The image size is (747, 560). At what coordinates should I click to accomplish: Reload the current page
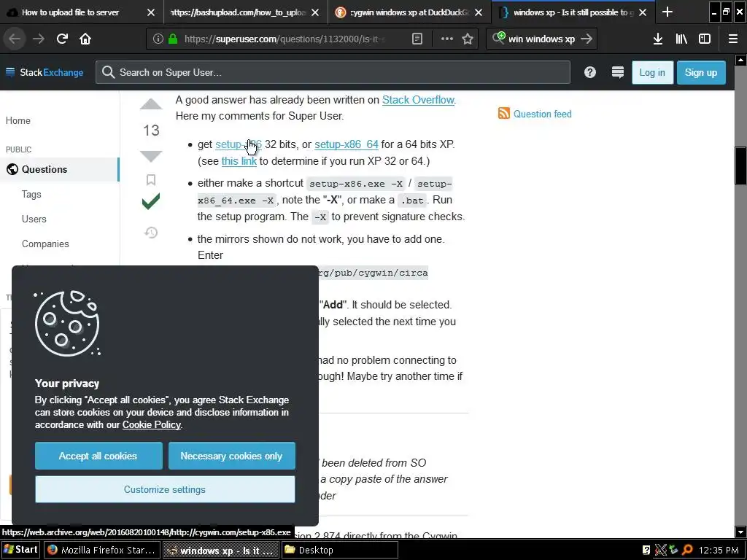[x=62, y=39]
